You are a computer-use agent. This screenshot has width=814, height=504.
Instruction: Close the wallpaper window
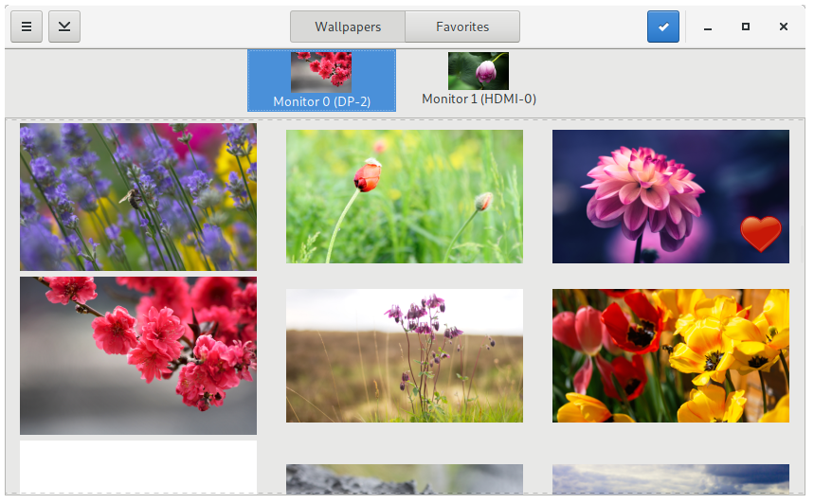pyautogui.click(x=784, y=27)
